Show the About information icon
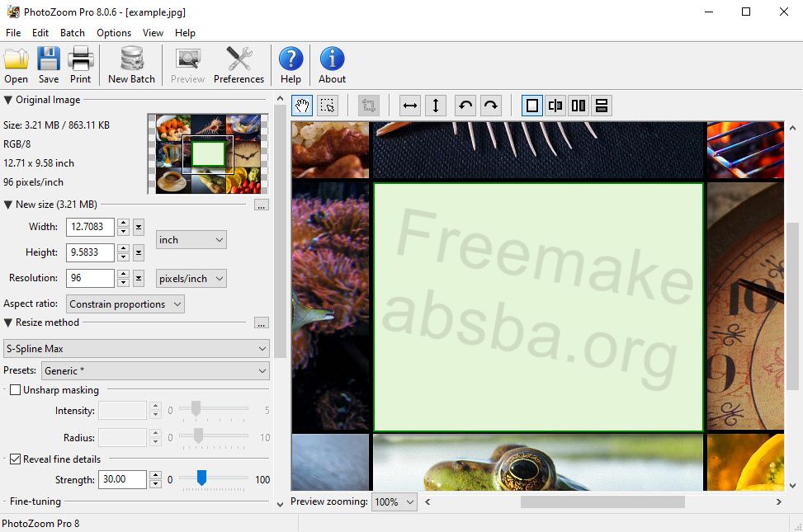This screenshot has width=803, height=532. coord(332,65)
